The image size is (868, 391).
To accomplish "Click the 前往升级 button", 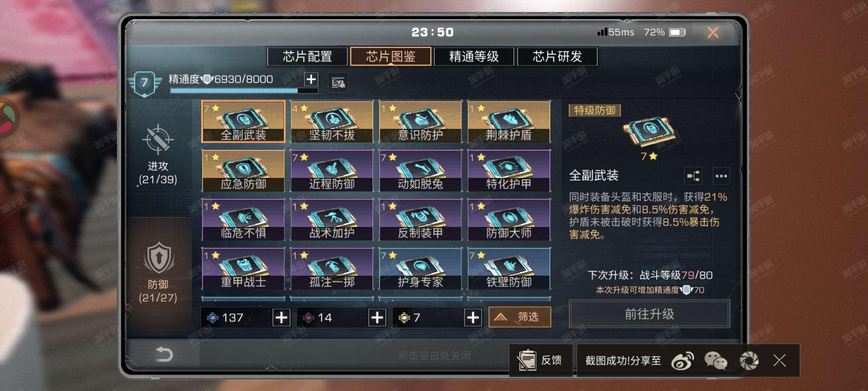I will pyautogui.click(x=649, y=314).
